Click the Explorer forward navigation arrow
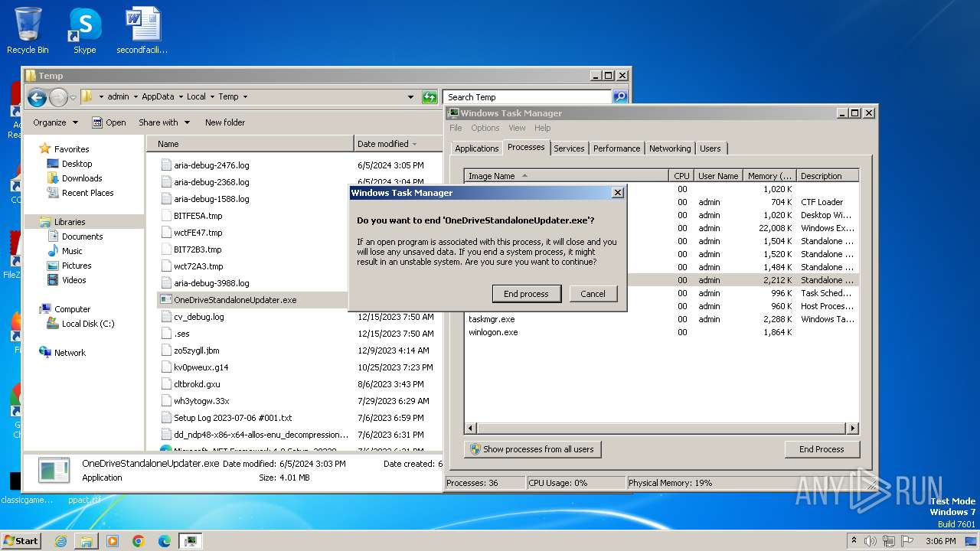980x551 pixels. [x=58, y=97]
